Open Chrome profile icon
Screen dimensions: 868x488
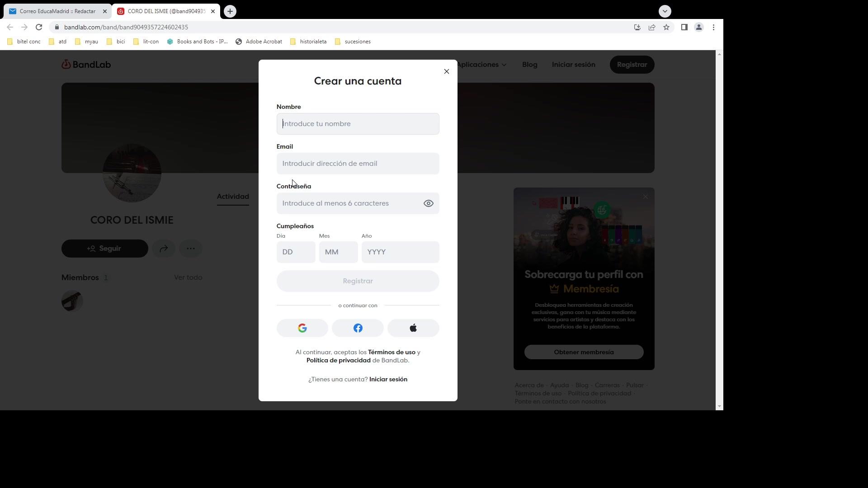(x=698, y=27)
